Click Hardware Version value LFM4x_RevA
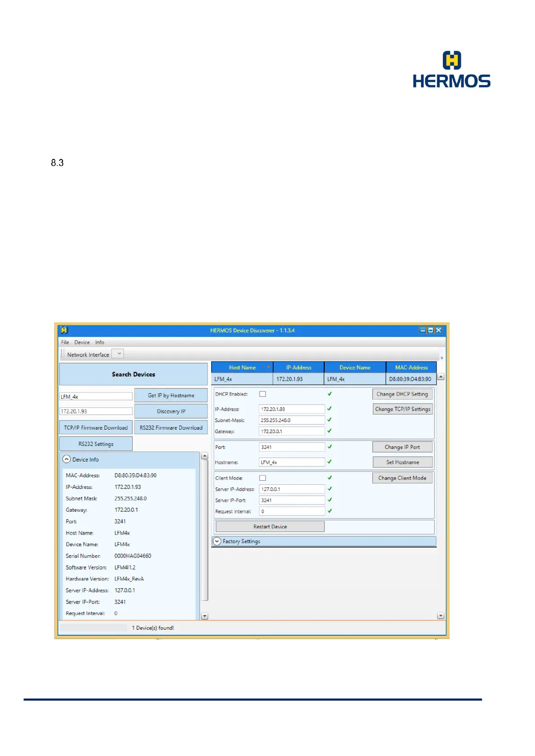This screenshot has height=756, width=535. point(129,579)
